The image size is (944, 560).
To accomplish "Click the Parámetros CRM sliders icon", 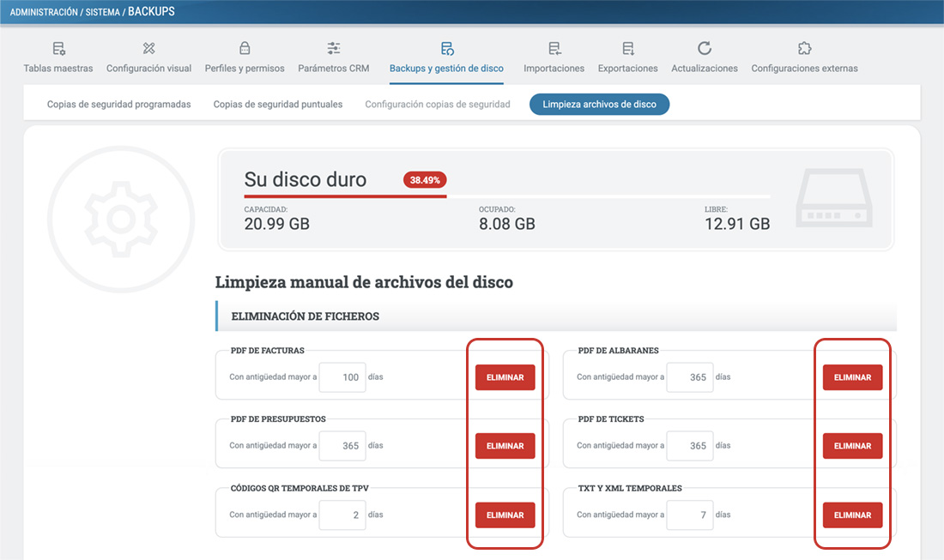I will pyautogui.click(x=334, y=48).
